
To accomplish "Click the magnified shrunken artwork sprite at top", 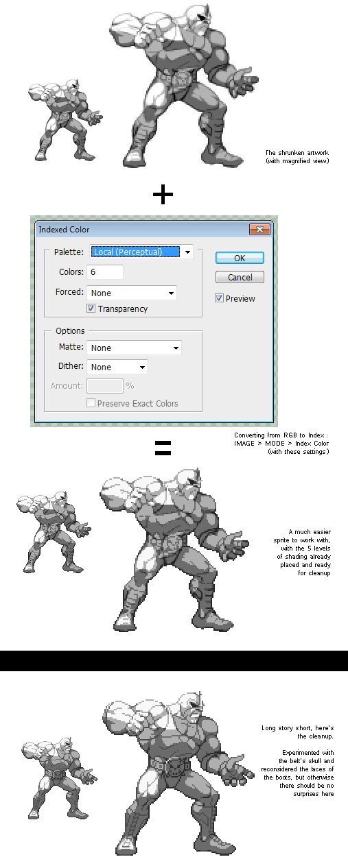I will (183, 84).
